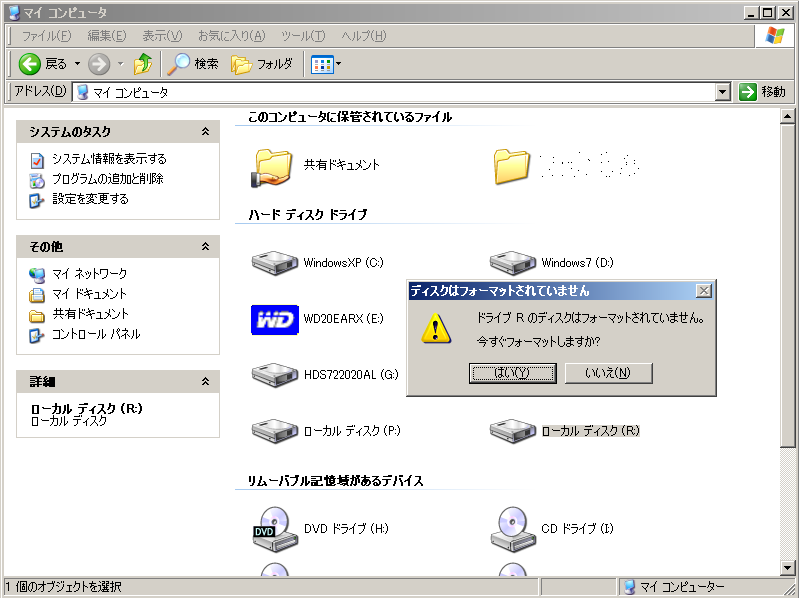Select WindowsXP (C:) drive icon
Screen dimensions: 799x598
275,263
